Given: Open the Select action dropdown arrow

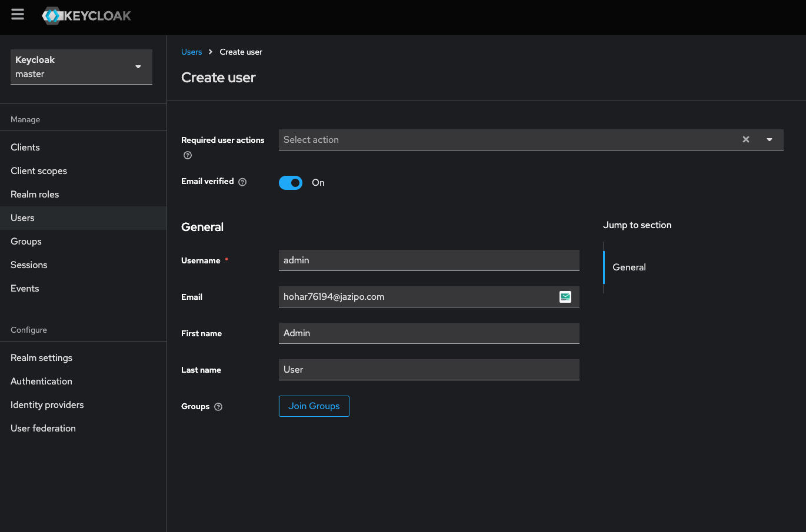Looking at the screenshot, I should tap(770, 140).
